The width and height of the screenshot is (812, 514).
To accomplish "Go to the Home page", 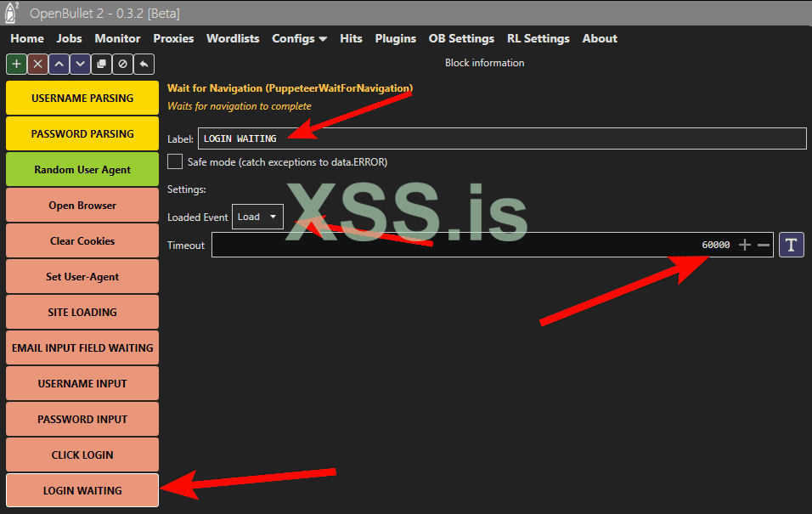I will point(27,38).
